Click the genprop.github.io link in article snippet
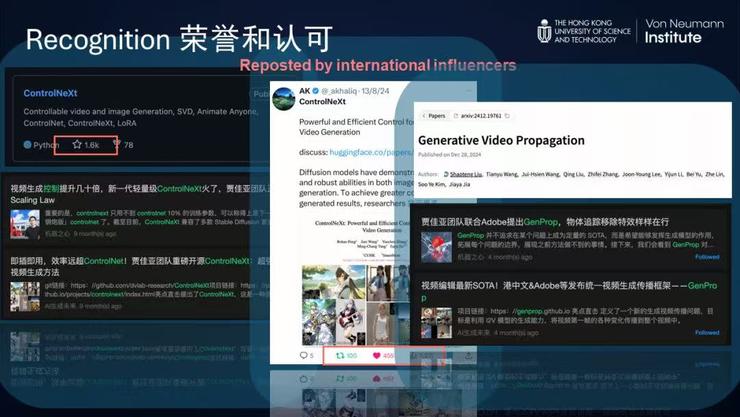740x417 pixels. pyautogui.click(x=544, y=311)
